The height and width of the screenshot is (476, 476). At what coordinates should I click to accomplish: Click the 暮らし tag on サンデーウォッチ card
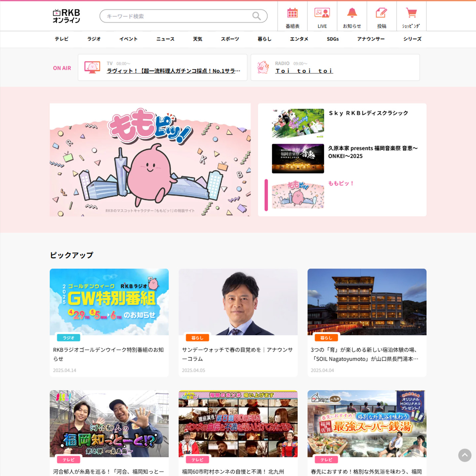point(197,338)
